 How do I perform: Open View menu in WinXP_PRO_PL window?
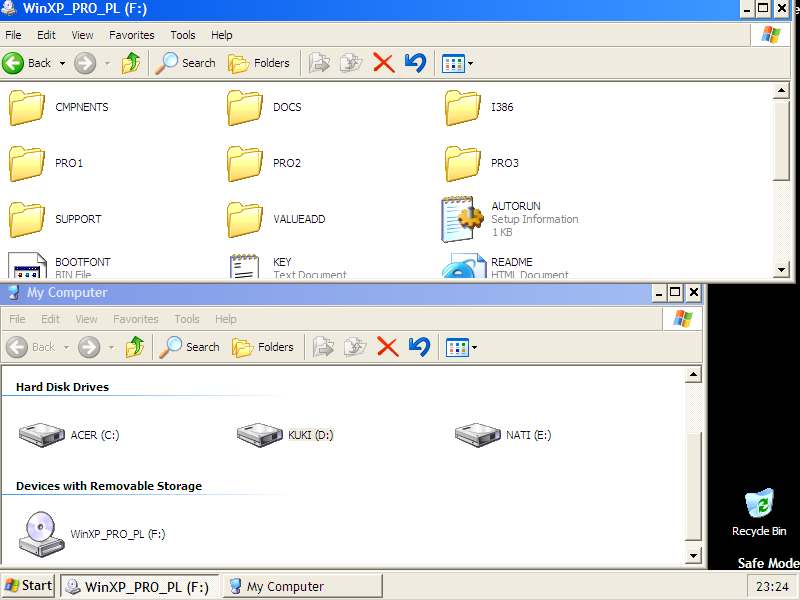(x=82, y=35)
